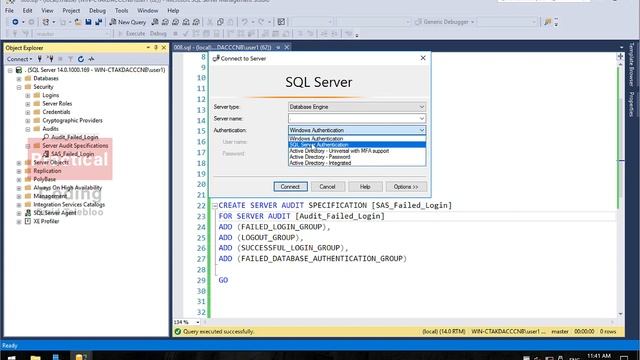This screenshot has width=640, height=360.
Task: Expand the Server Roles folder
Action: 28,104
